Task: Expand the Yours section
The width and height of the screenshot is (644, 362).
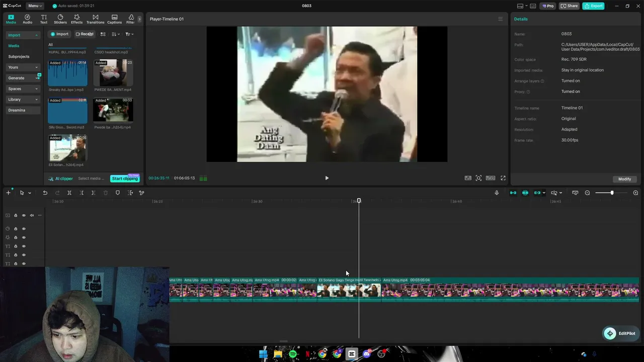Action: click(x=23, y=67)
